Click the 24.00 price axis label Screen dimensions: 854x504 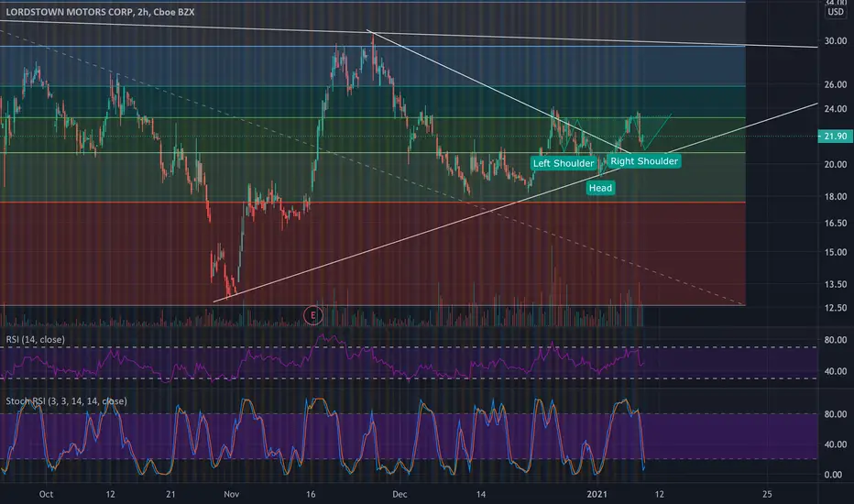click(836, 109)
